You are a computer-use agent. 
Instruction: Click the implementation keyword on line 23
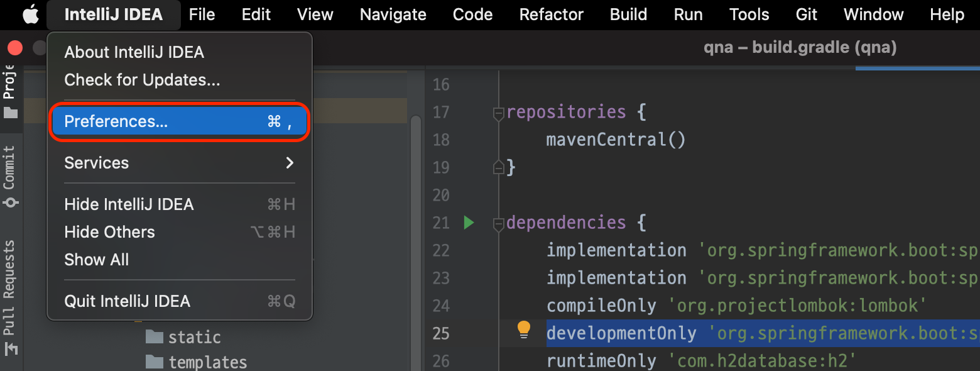click(616, 278)
